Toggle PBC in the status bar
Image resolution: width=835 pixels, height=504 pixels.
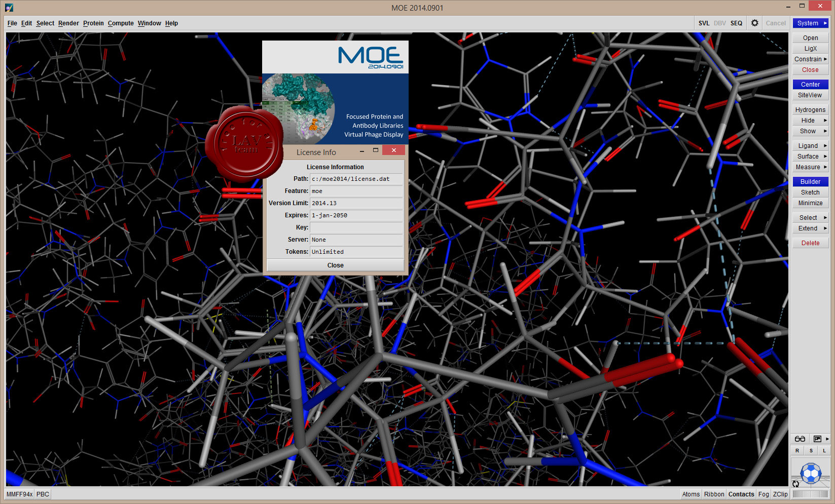click(43, 494)
